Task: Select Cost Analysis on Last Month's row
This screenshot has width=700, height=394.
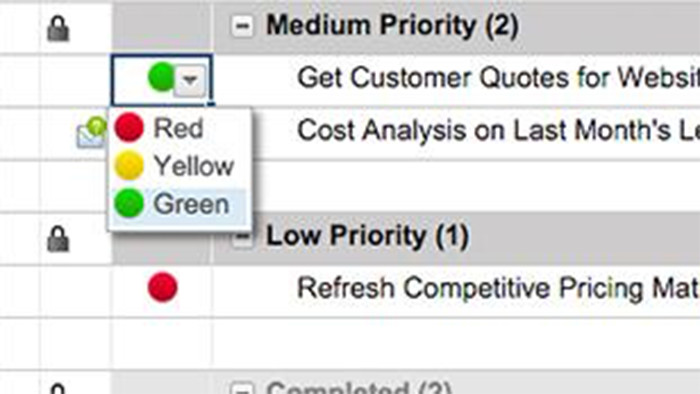Action: pos(456,132)
